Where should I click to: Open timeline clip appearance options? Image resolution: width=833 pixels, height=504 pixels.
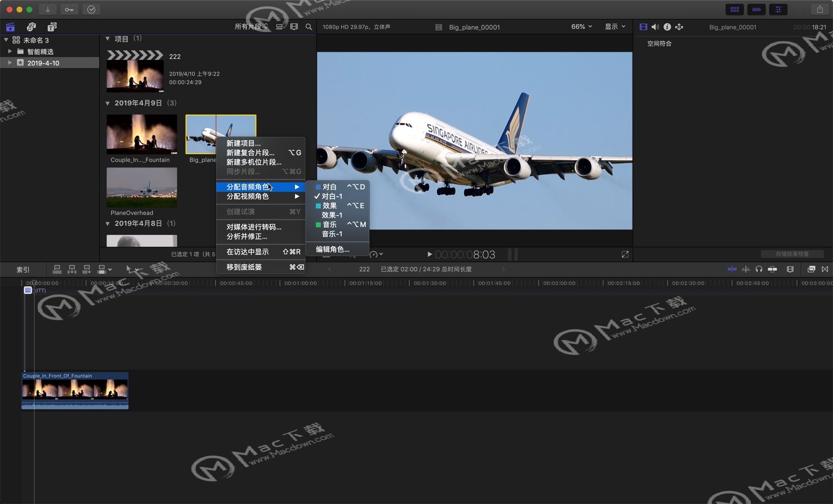[x=790, y=269]
